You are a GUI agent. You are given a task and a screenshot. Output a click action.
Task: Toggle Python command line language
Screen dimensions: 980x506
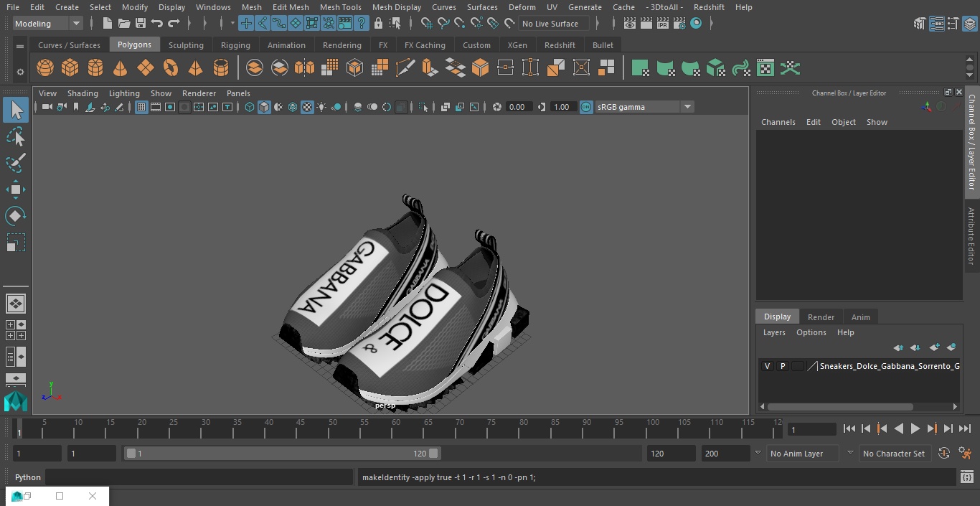28,477
